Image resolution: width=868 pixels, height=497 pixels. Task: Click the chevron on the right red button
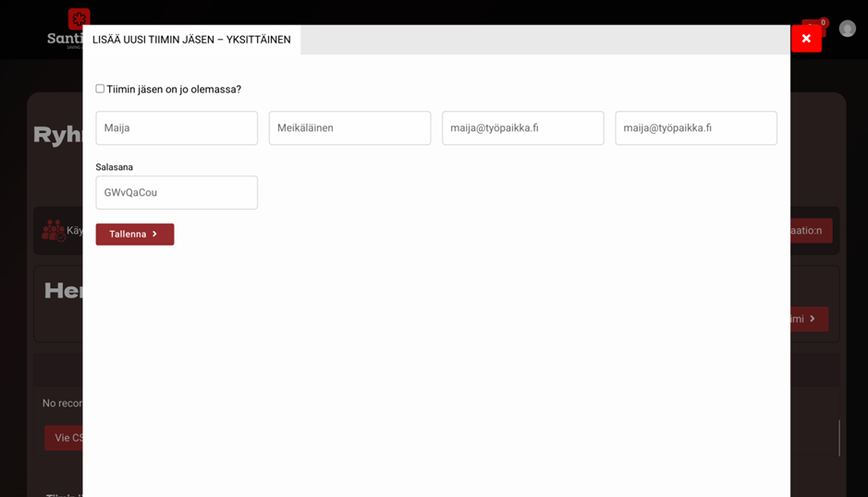[x=813, y=319]
